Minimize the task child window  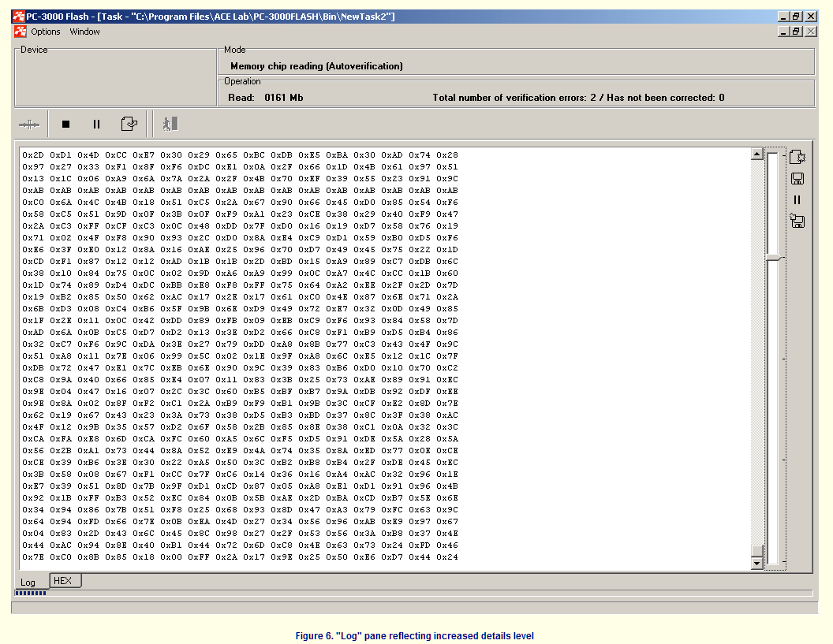[x=783, y=32]
